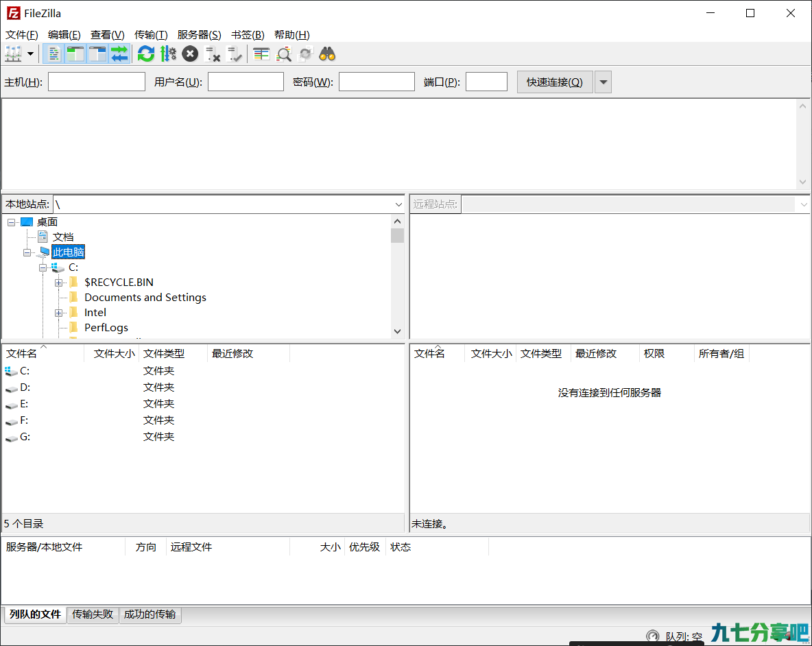Open the 本地站点 path dropdown
This screenshot has height=646, width=812.
tap(398, 204)
